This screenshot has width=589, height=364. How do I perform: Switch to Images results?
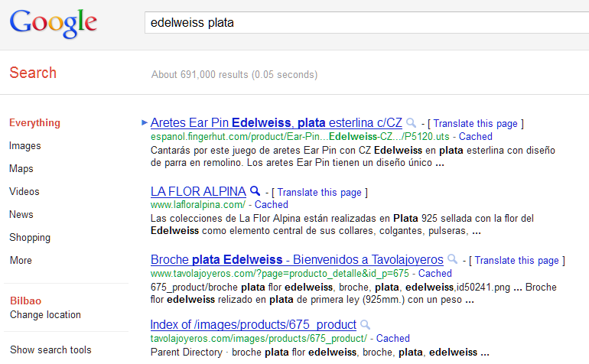(x=24, y=146)
